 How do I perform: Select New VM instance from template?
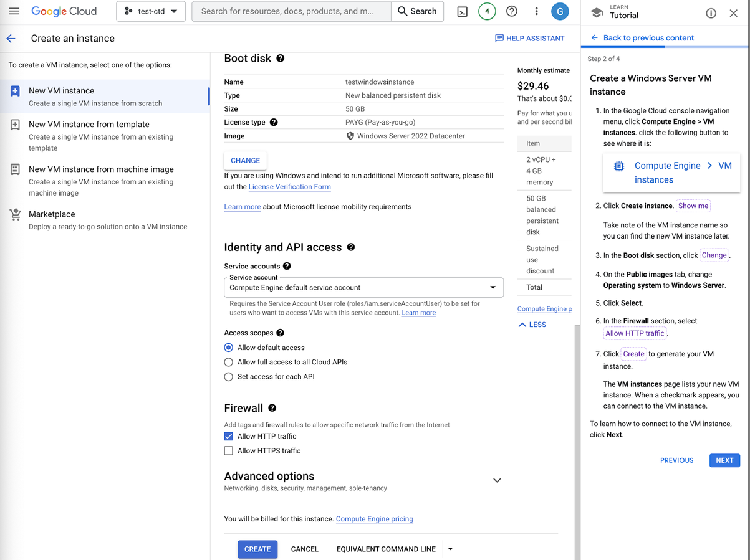pos(105,136)
